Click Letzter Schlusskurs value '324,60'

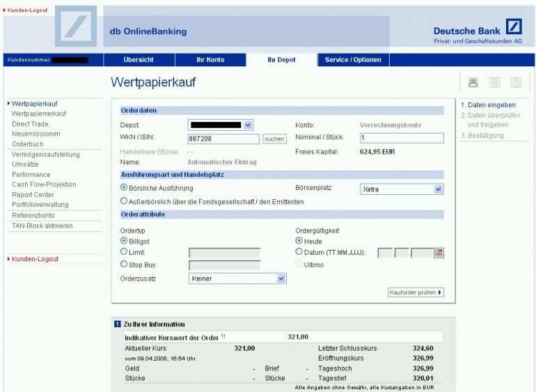(423, 348)
